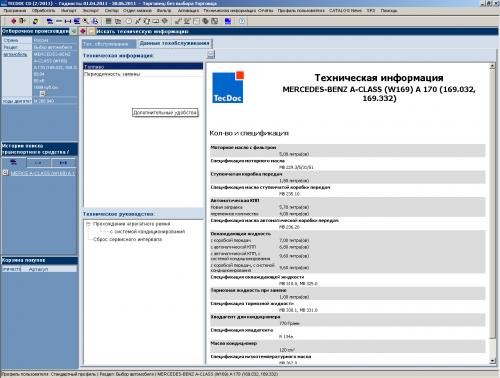The height and width of the screenshot is (378, 500).
Task: Click the clipboard toolbar icon
Action: point(147,21)
